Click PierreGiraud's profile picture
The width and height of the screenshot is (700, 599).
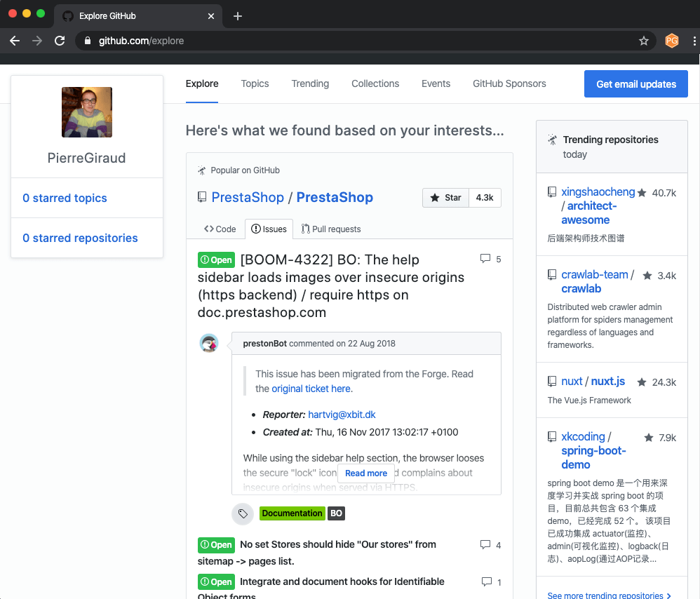point(86,112)
